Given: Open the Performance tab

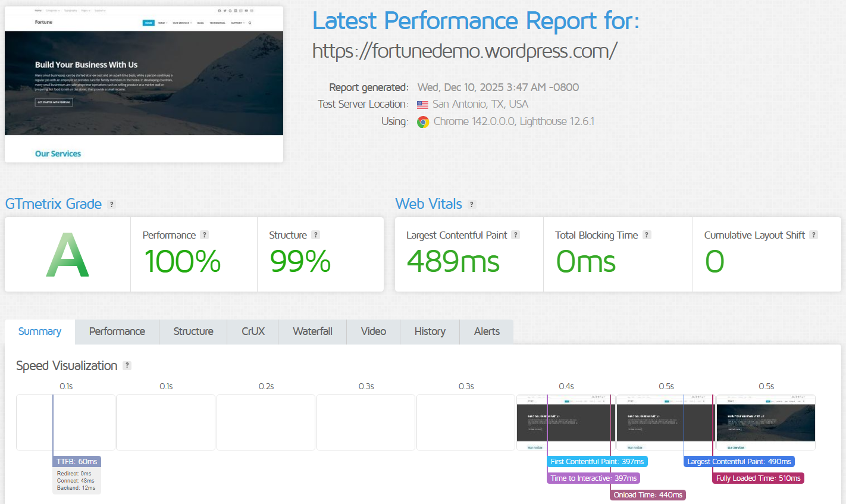Looking at the screenshot, I should [117, 331].
